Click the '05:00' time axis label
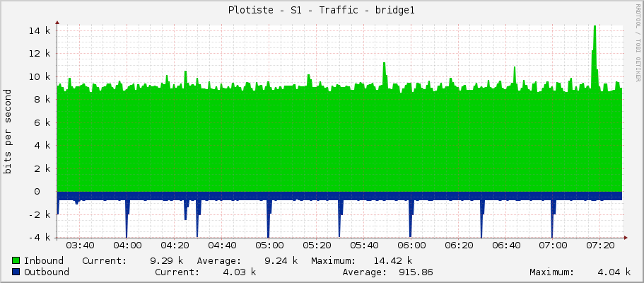This screenshot has width=644, height=283. click(269, 246)
